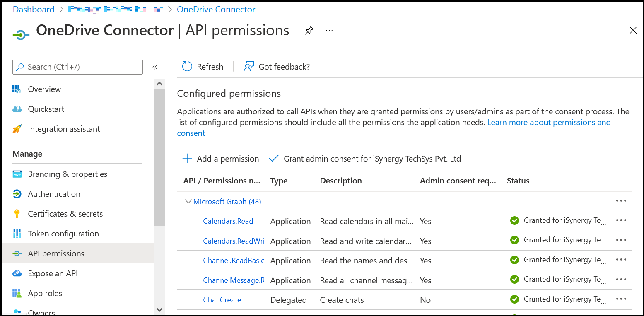
Task: Open the ellipsis menu next to the title
Action: click(x=329, y=31)
